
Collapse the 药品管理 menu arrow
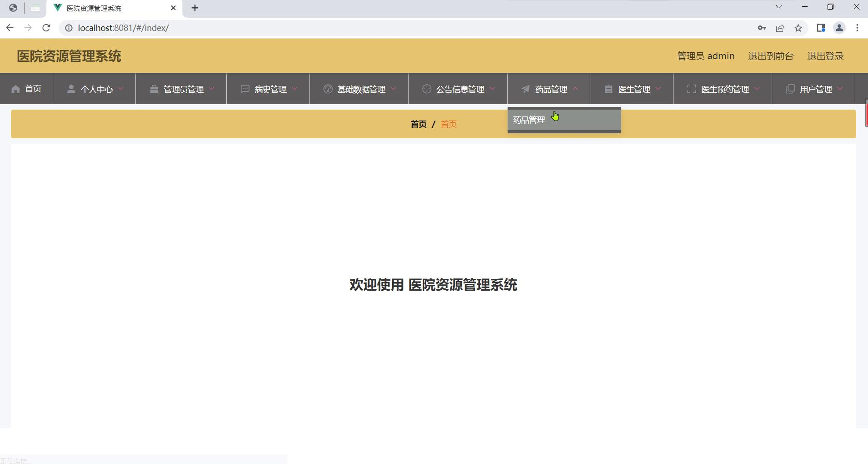pyautogui.click(x=575, y=89)
